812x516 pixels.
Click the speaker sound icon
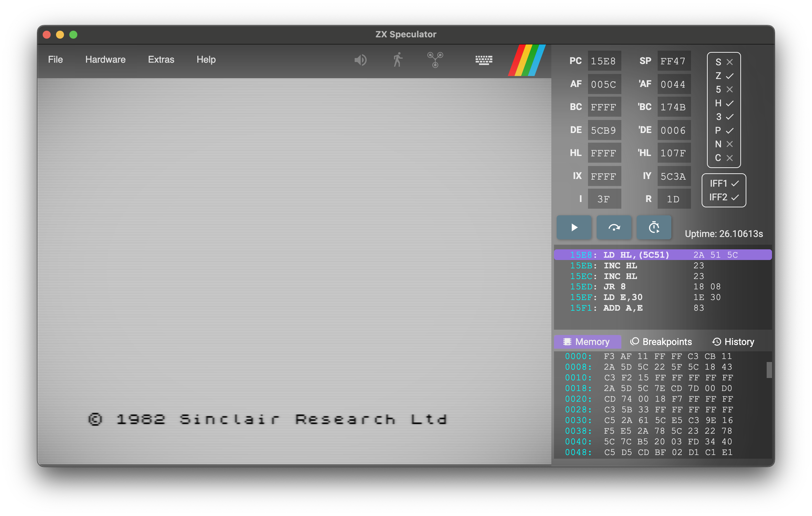coord(360,60)
